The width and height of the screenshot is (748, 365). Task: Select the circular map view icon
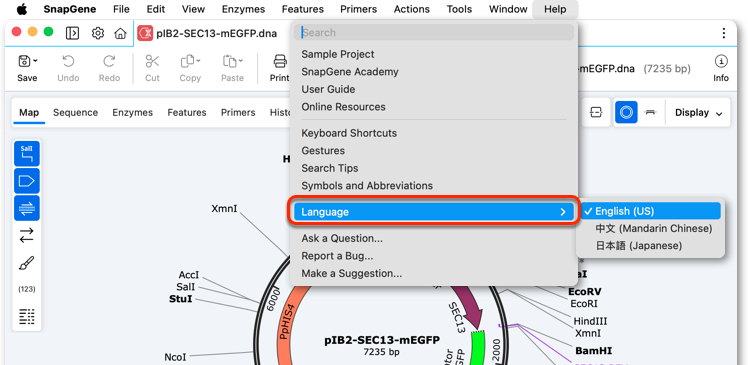(x=626, y=113)
